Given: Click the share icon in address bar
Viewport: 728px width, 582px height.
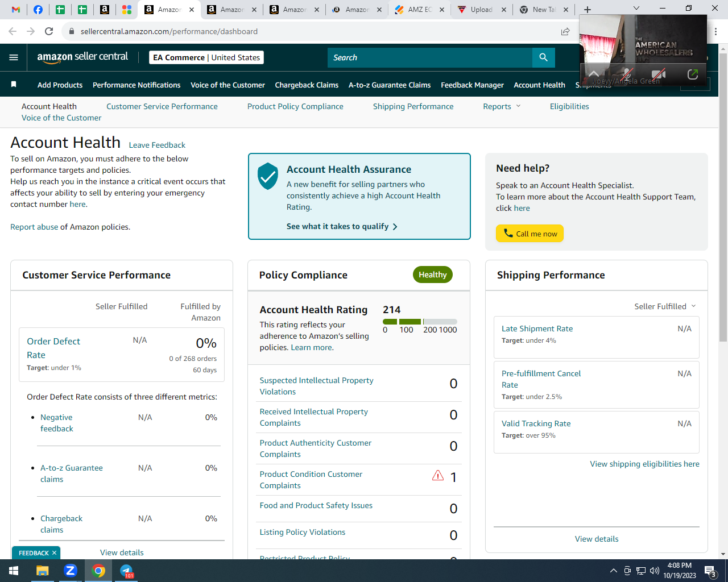Looking at the screenshot, I should click(565, 31).
